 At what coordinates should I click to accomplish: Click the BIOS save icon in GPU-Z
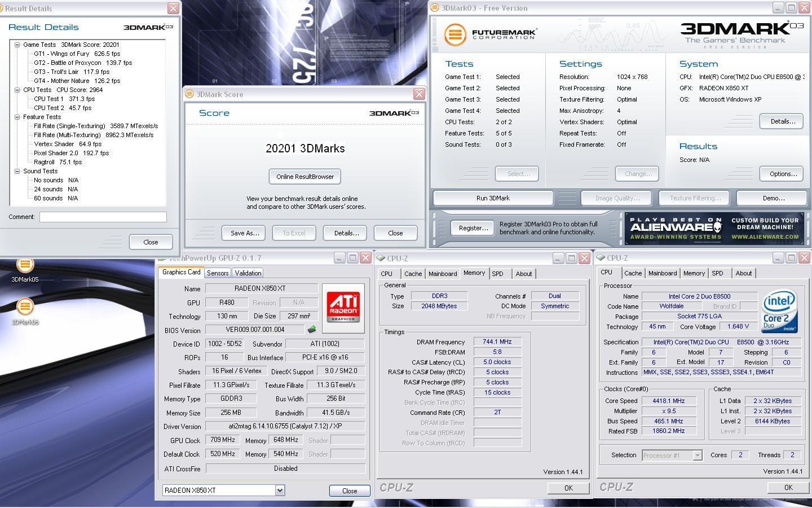pos(312,330)
